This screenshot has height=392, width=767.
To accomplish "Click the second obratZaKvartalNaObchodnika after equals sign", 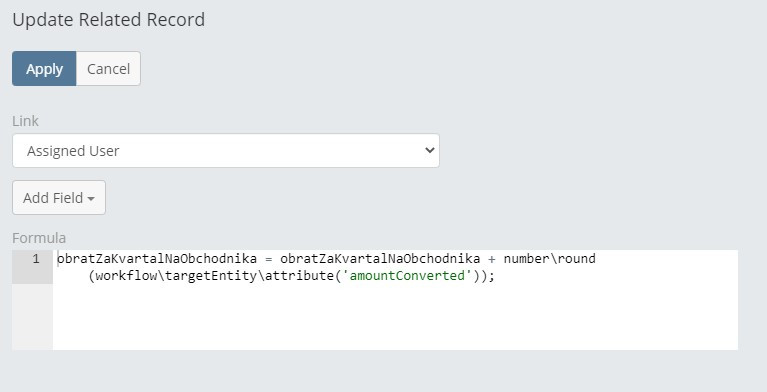I will coord(380,258).
